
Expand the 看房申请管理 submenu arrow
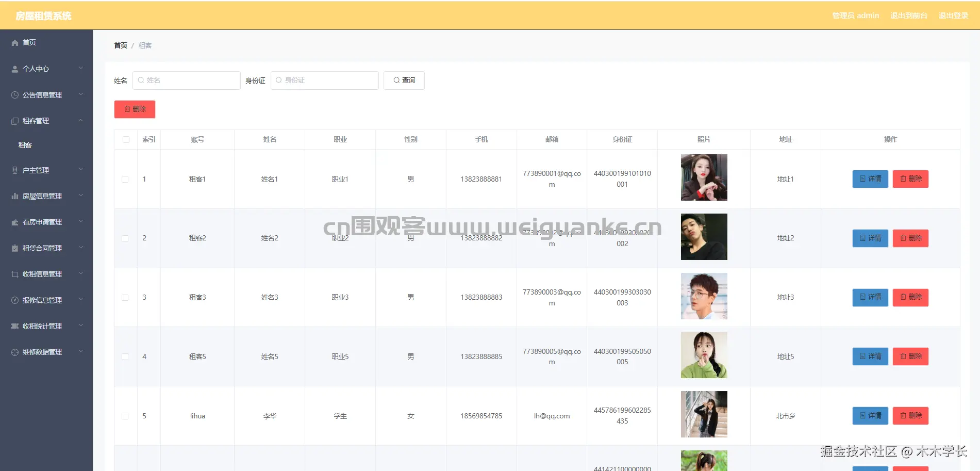[x=81, y=222]
